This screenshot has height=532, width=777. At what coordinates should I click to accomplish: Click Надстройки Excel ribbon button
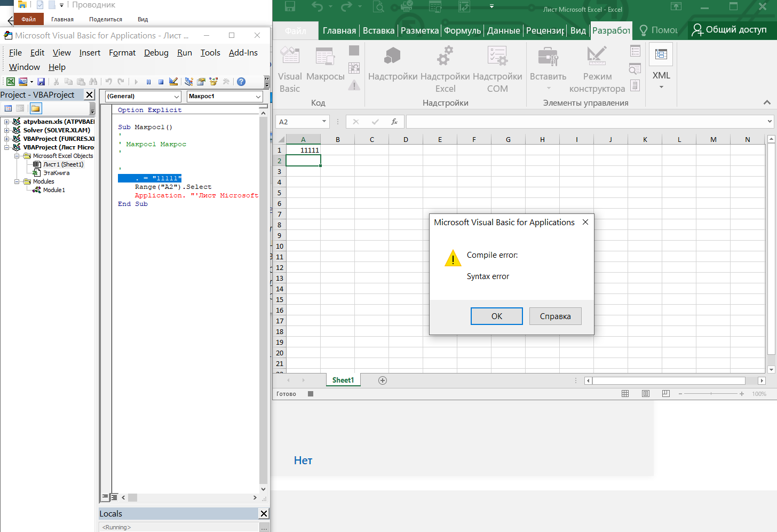(x=445, y=69)
